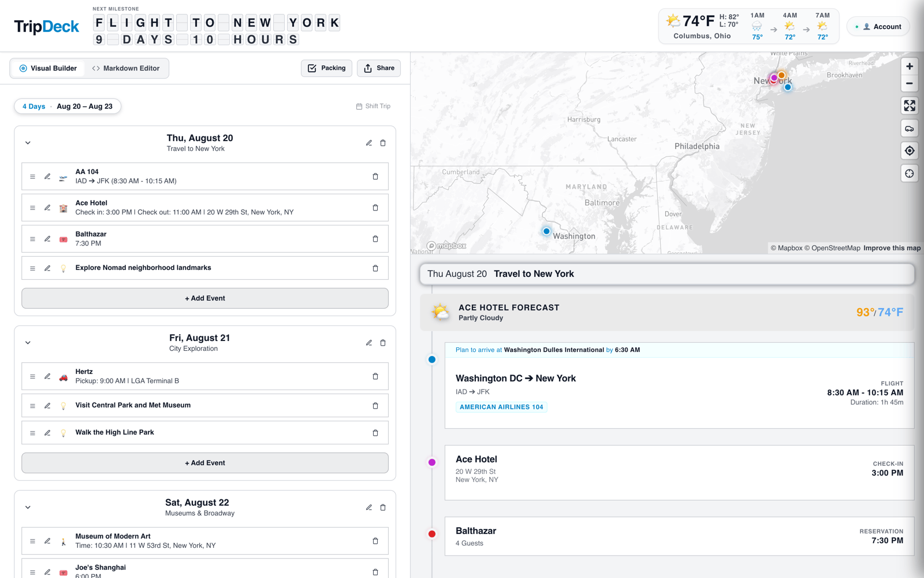Delete Explore Nomad neighborhood landmarks event
The height and width of the screenshot is (578, 924).
tap(375, 268)
